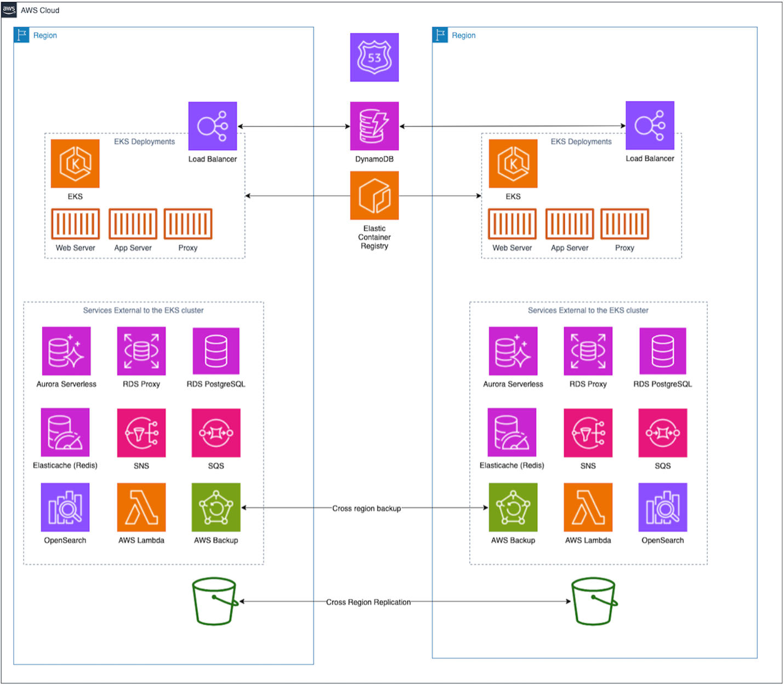Click the Proxy node in right EKS deployment
The width and height of the screenshot is (784, 688).
coord(624,224)
